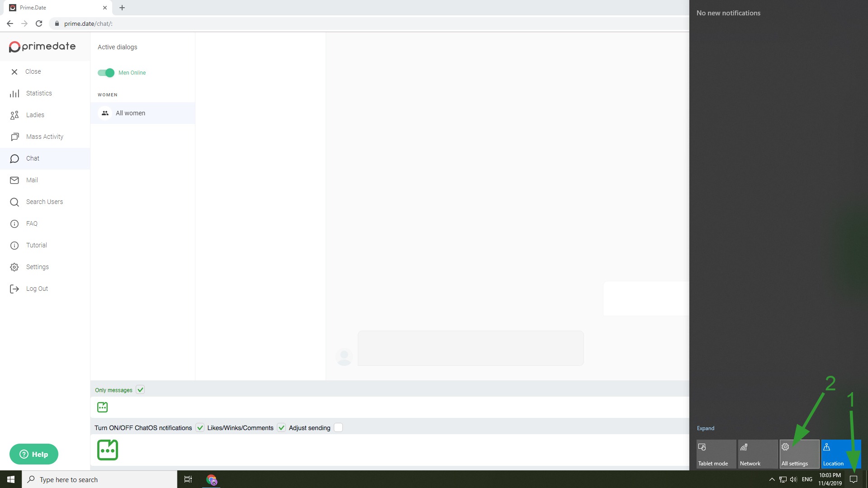Image resolution: width=868 pixels, height=488 pixels.
Task: Toggle the Men Online switch
Action: point(106,73)
